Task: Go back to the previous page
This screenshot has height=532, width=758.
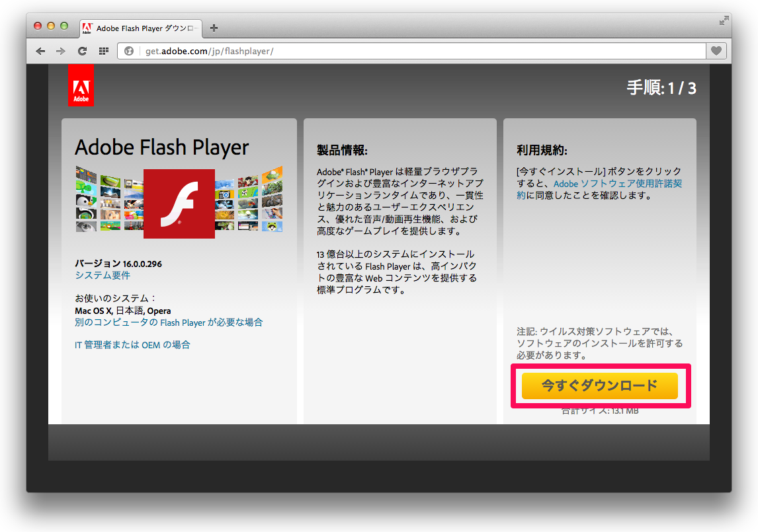Action: point(41,51)
